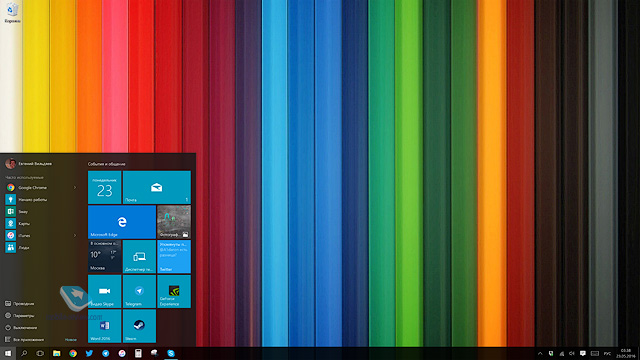Open Action Center notifications icon
Viewport: 640px width, 360px height.
582,354
